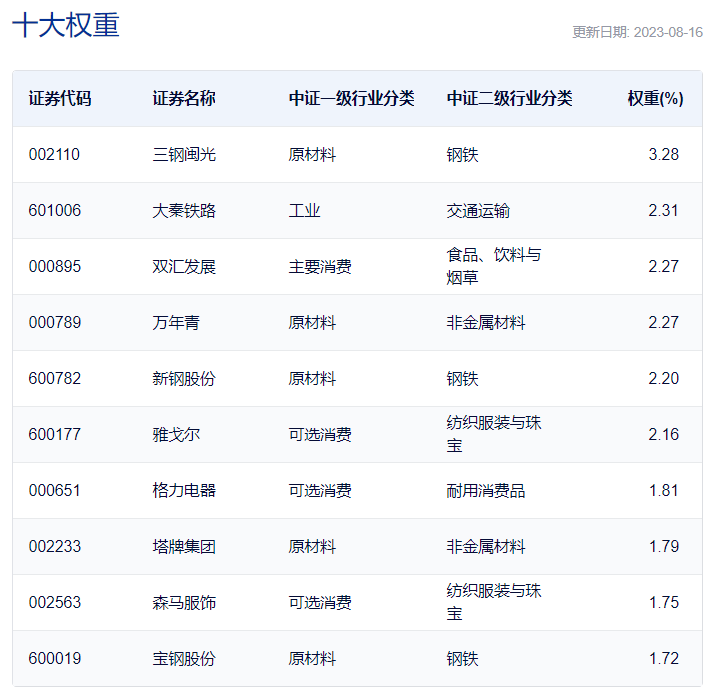Click 纺织服装与珠宝 in the 雅戈尔 row

[x=494, y=434]
